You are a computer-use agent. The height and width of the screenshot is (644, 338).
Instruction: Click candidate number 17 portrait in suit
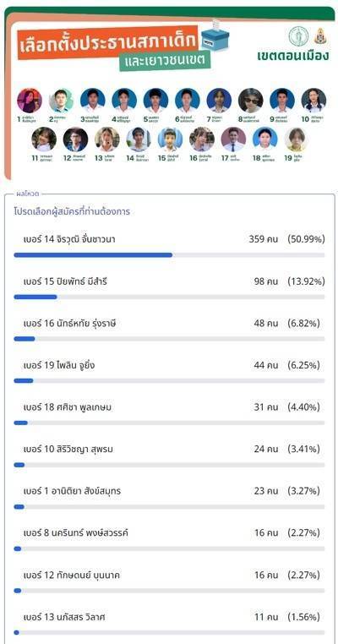point(233,139)
